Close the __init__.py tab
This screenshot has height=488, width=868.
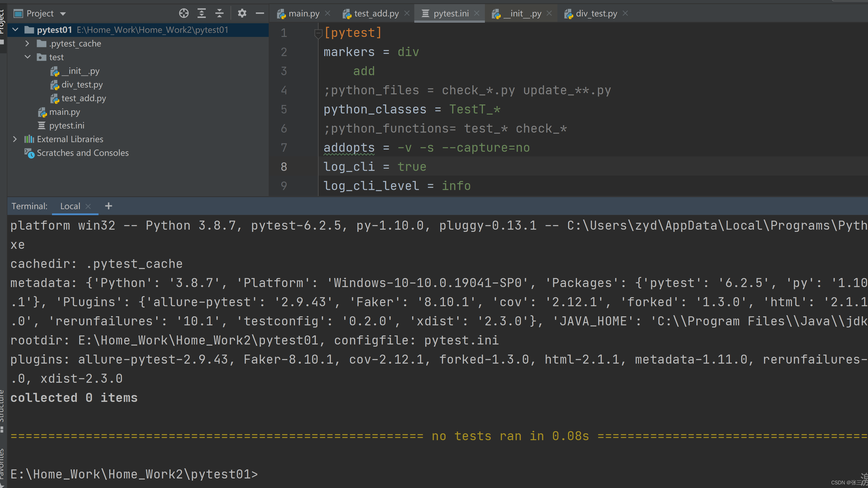[x=549, y=13]
